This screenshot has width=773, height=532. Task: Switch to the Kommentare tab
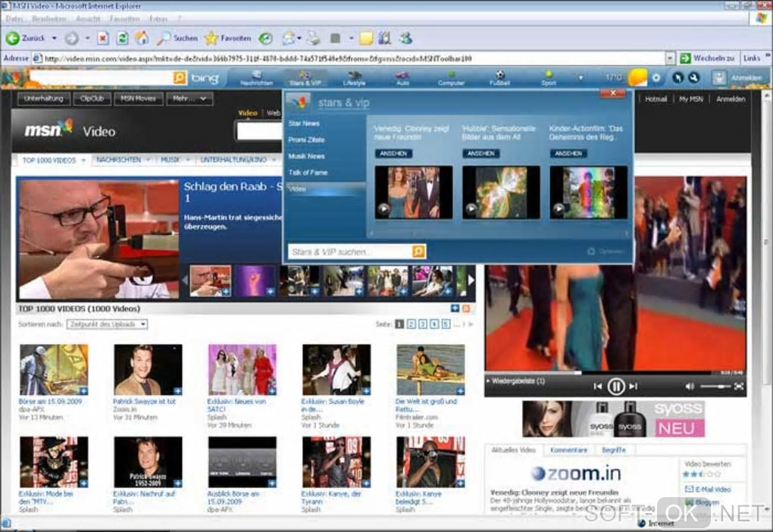[x=568, y=450]
